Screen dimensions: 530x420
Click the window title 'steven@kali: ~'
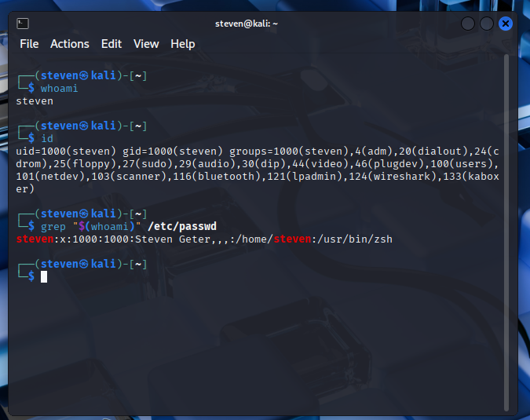[x=247, y=24]
